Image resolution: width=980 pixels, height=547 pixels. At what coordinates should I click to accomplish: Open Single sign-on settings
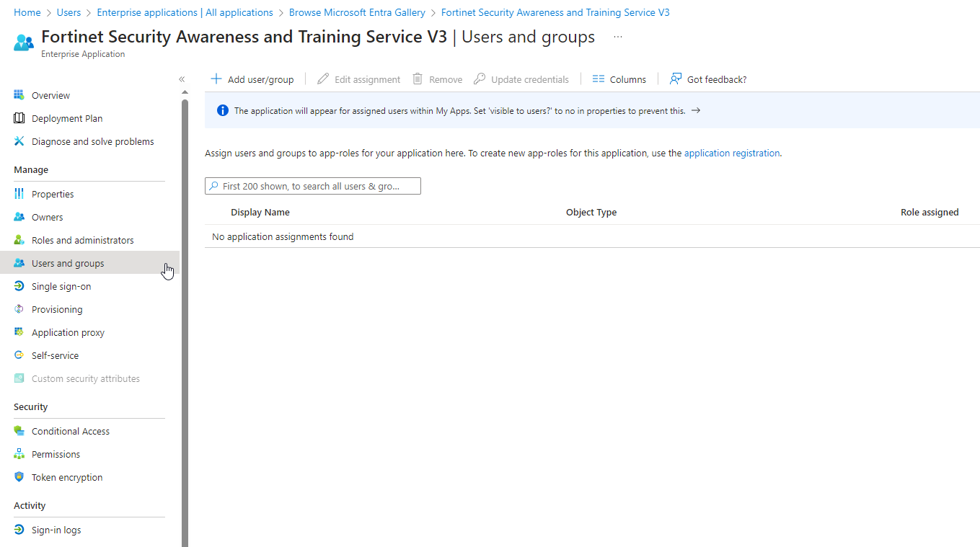(61, 286)
